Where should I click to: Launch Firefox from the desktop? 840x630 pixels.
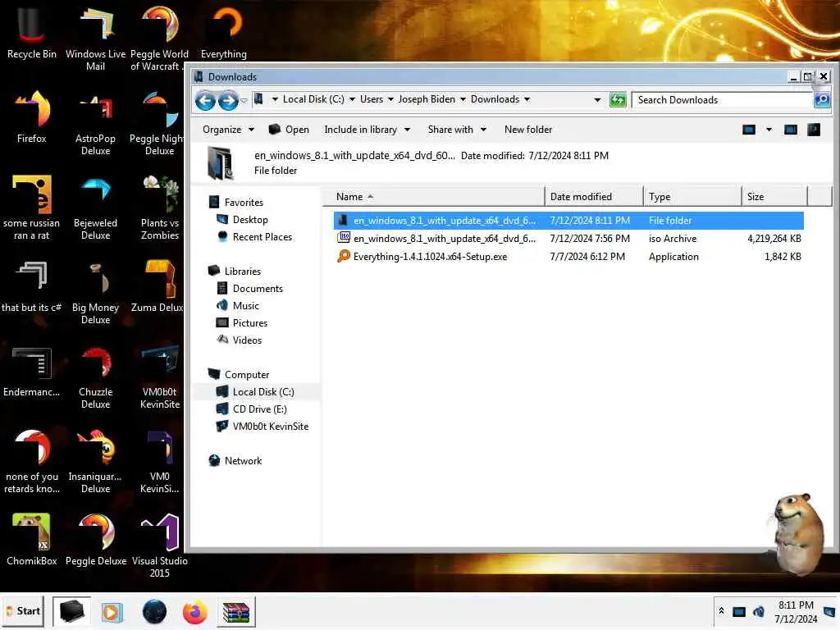(x=32, y=117)
